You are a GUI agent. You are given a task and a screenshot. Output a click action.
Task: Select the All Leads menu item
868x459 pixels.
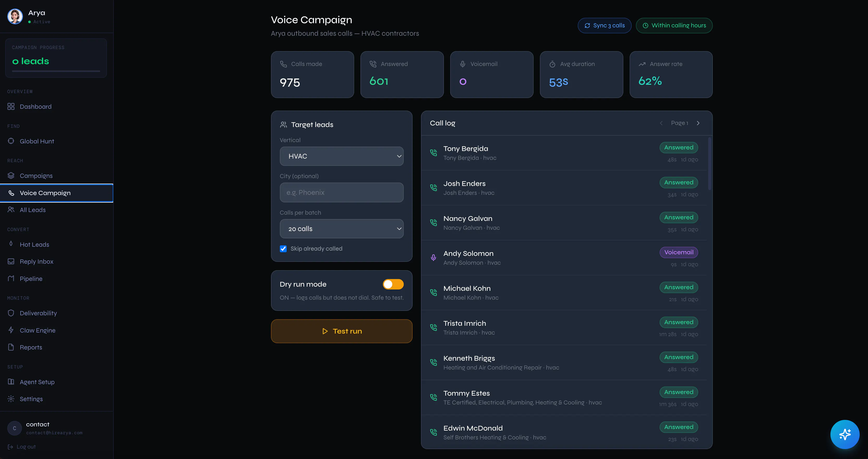tap(57, 210)
